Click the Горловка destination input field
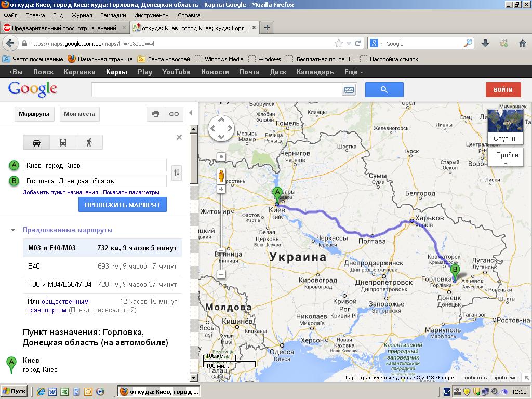 [x=94, y=181]
